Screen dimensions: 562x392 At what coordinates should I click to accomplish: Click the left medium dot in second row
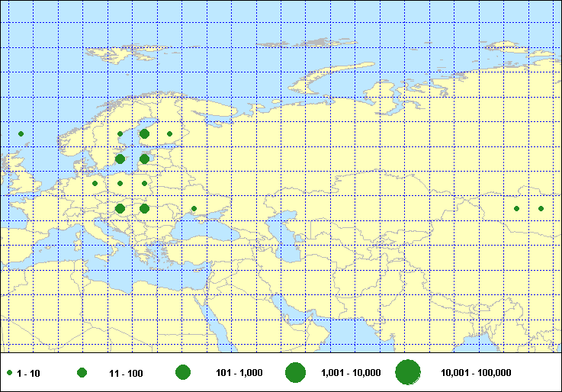120,159
